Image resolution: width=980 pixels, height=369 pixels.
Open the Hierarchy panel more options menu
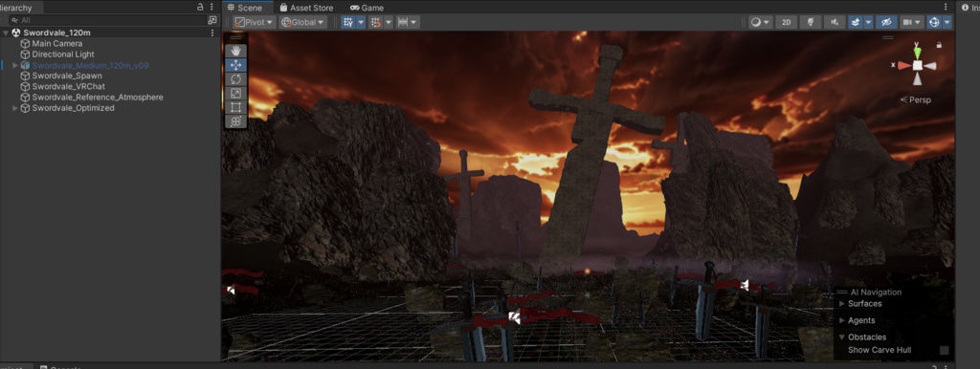[x=212, y=7]
